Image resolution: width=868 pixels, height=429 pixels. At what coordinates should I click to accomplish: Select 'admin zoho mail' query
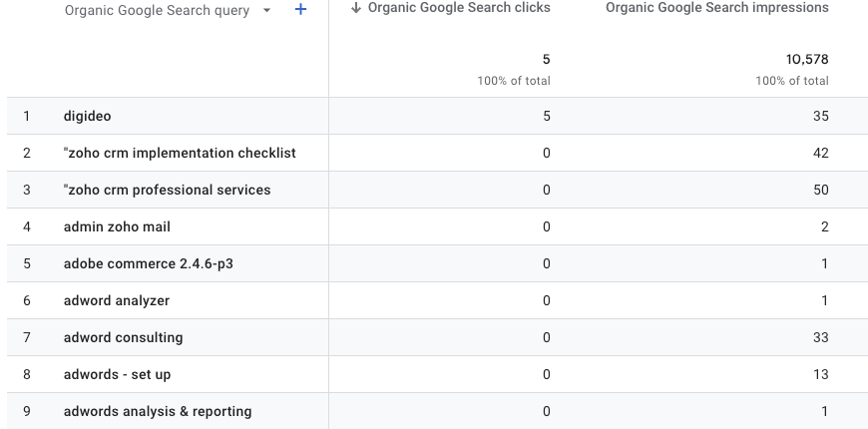click(117, 226)
